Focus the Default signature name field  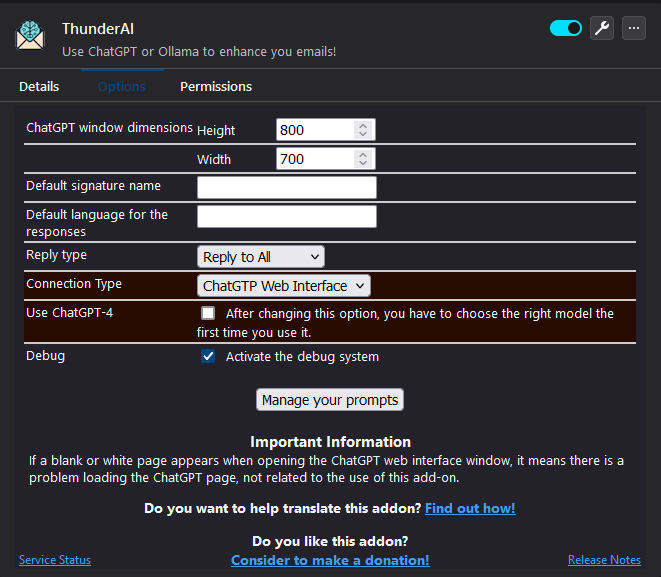pos(287,188)
